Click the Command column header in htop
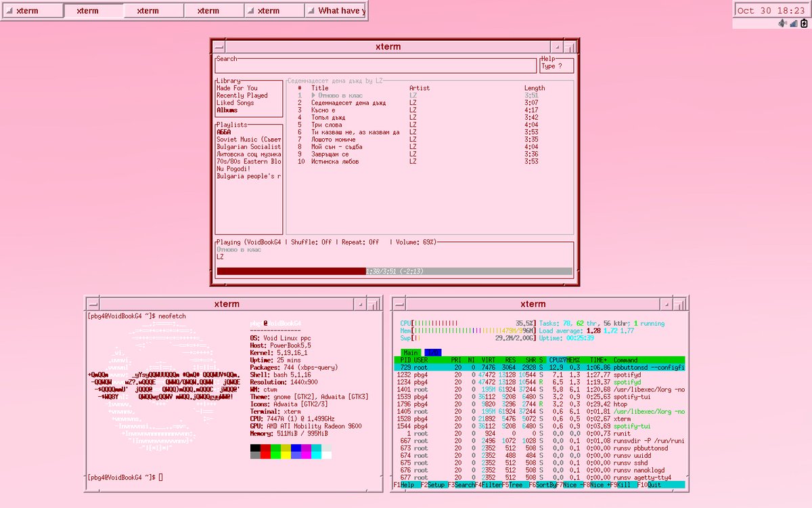The image size is (812, 508). tap(625, 360)
